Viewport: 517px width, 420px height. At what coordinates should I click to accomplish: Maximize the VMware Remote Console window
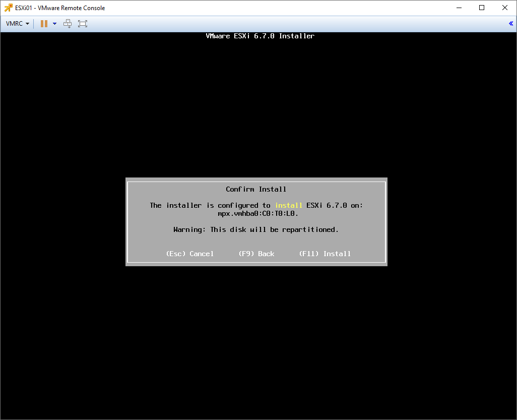[482, 8]
